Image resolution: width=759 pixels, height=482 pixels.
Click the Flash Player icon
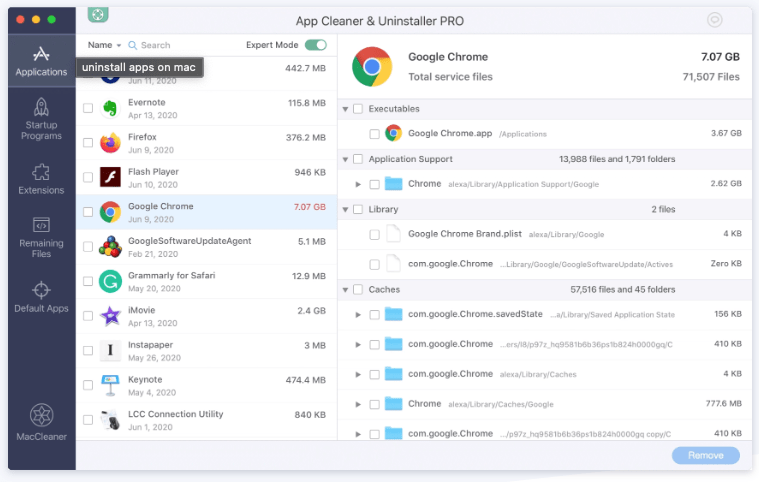pos(110,177)
